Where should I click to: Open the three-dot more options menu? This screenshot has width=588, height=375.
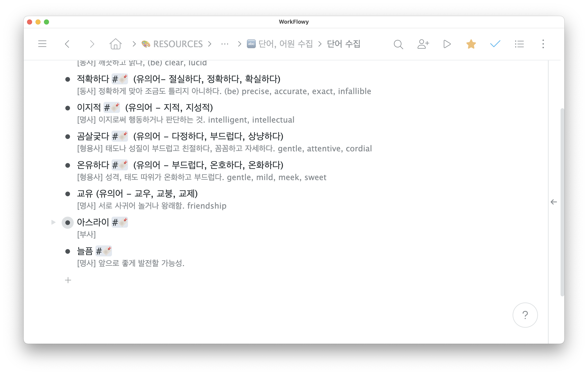coord(543,44)
